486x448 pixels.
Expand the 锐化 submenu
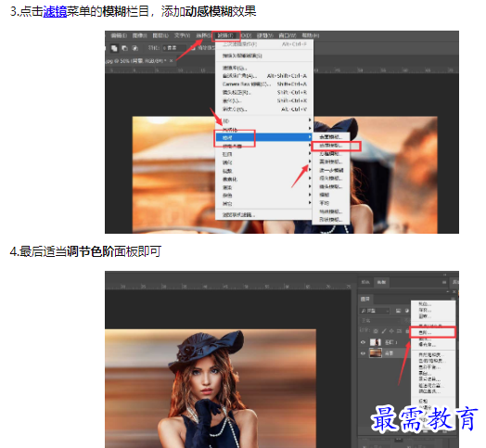click(x=264, y=162)
